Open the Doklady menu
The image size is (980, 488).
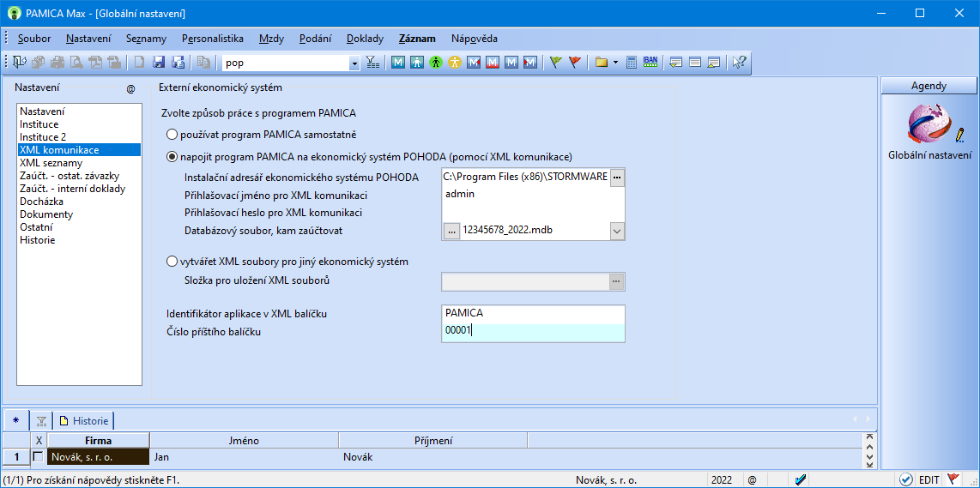coord(365,38)
